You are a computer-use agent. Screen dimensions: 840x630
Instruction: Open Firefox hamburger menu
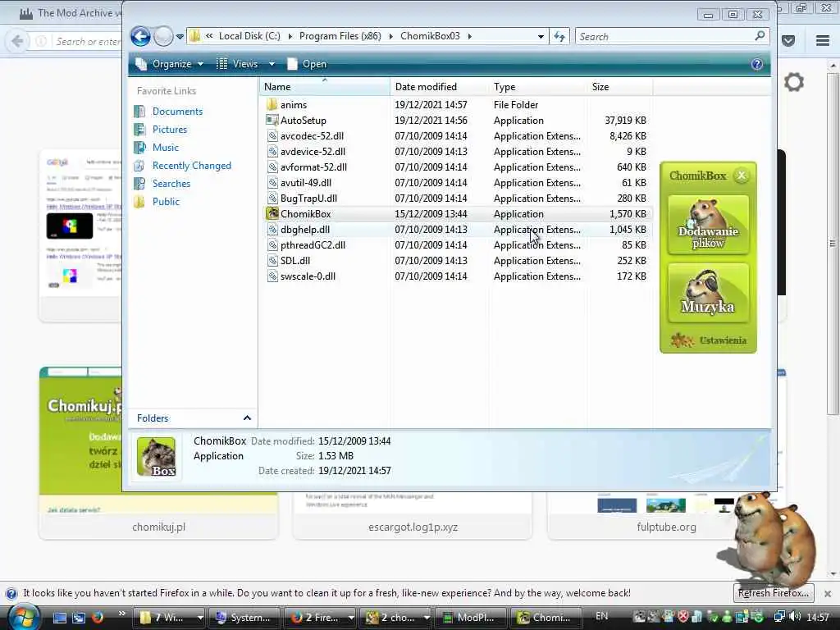pos(823,41)
